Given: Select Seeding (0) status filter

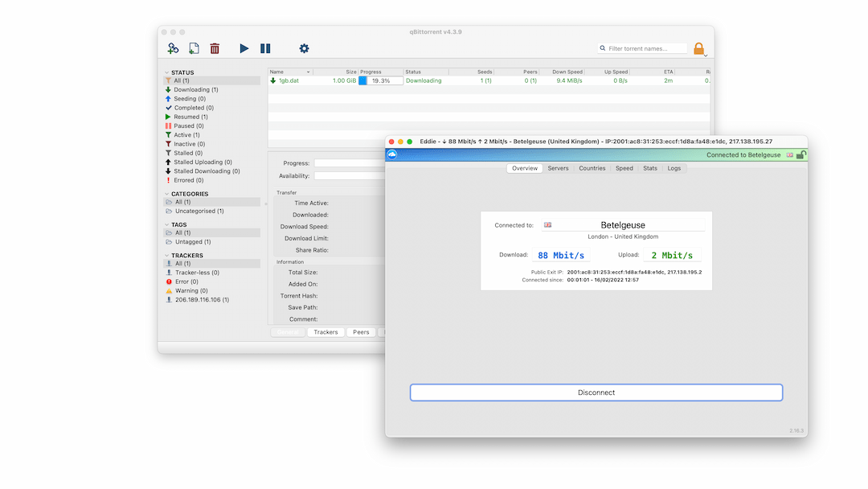Looking at the screenshot, I should (190, 99).
